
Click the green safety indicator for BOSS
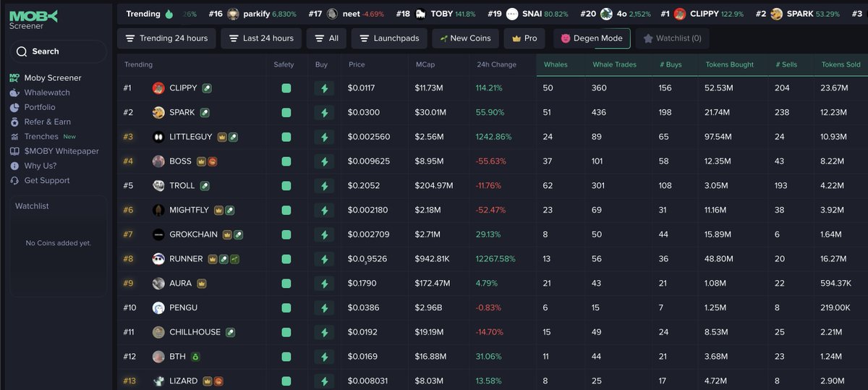coord(286,161)
